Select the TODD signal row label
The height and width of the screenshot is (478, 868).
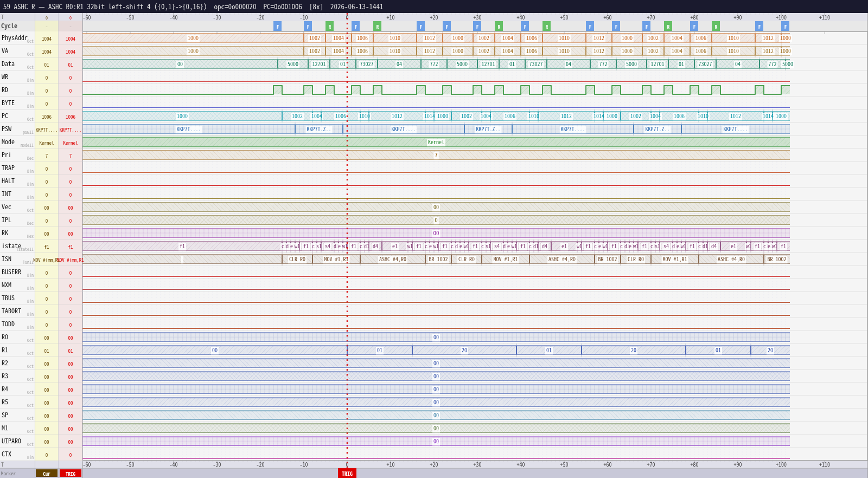[x=8, y=324]
